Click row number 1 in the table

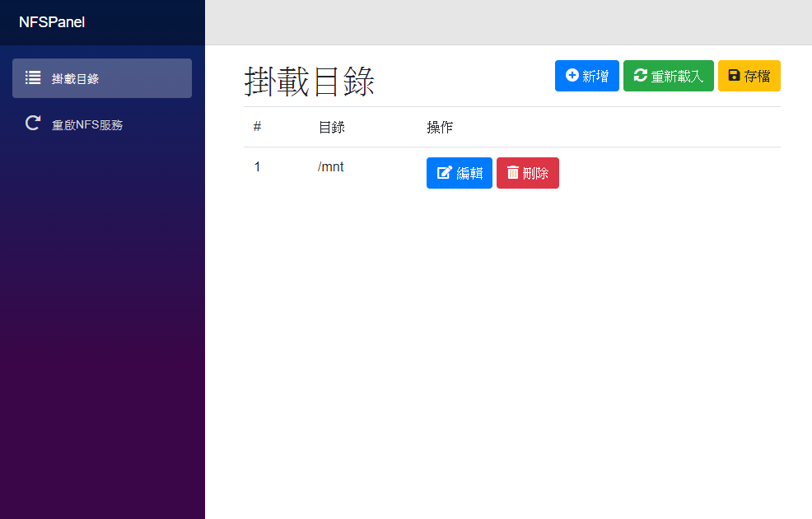pos(258,166)
